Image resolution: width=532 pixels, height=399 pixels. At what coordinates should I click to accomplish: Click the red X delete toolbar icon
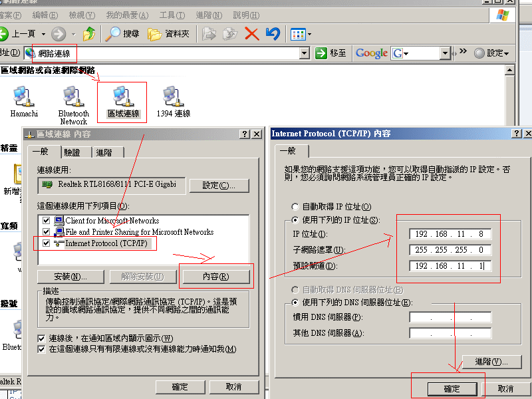[251, 33]
